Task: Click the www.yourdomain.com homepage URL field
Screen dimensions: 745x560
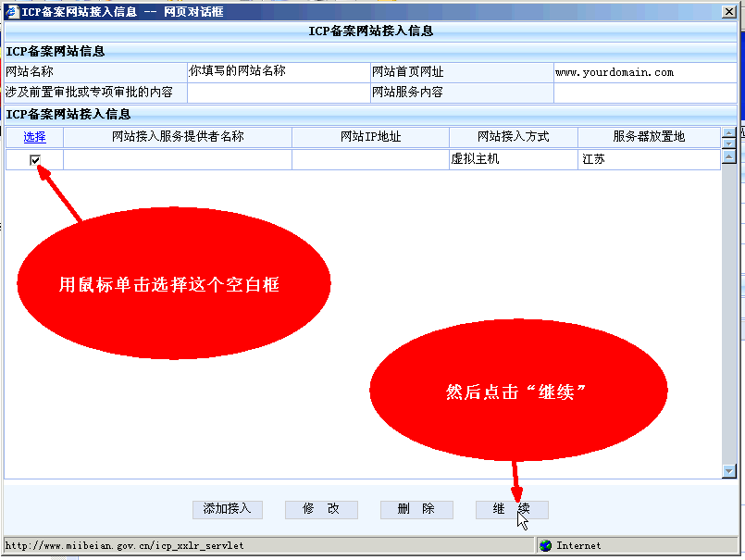Action: (x=645, y=72)
